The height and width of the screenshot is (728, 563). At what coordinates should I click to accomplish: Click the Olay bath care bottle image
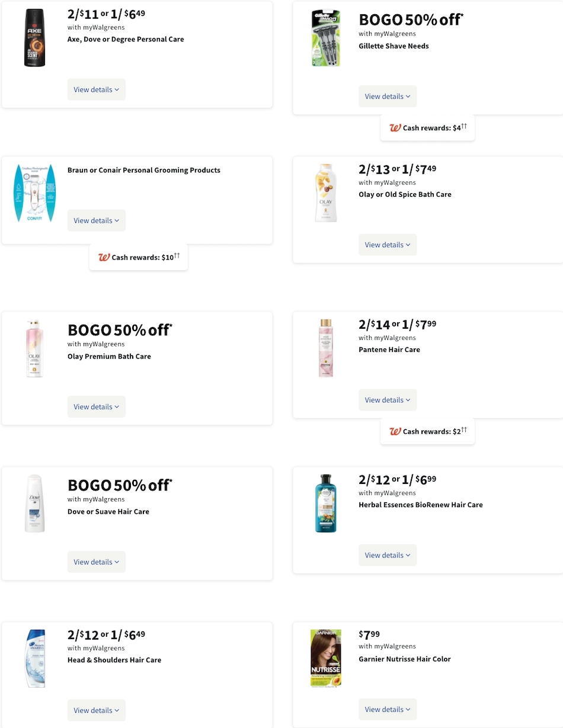326,193
